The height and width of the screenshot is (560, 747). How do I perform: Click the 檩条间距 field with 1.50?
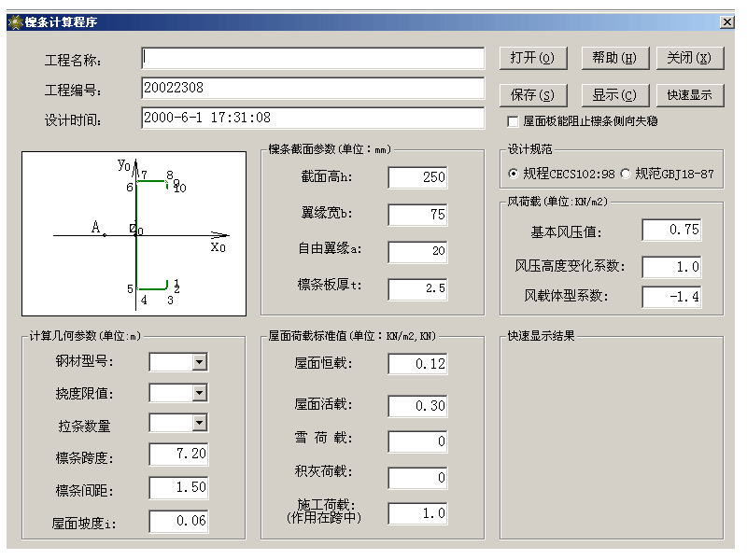pos(178,487)
